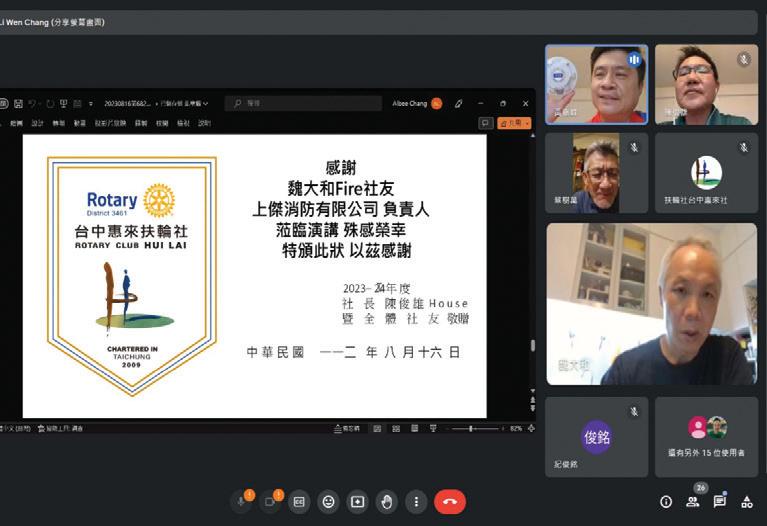Screen dimensions: 767x526
Task: Click Albee Chang account avatar
Action: (x=436, y=103)
